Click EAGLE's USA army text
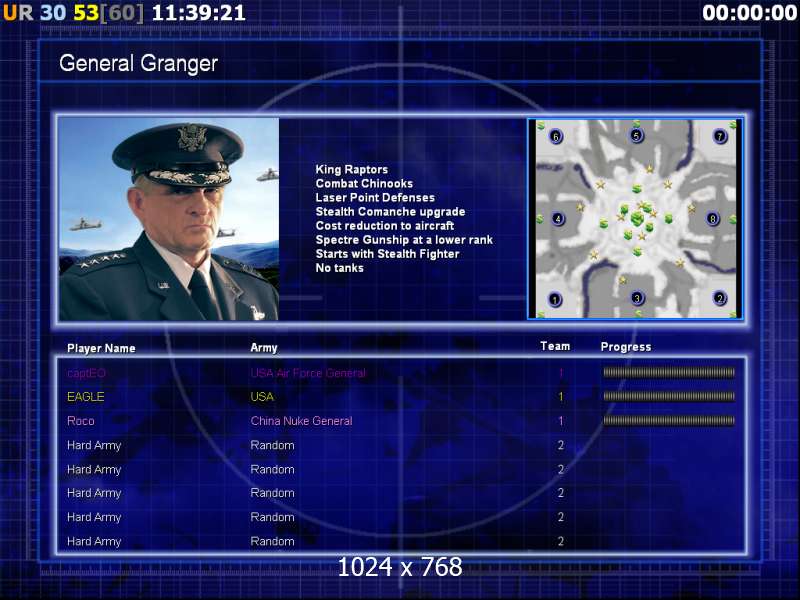The image size is (800, 600). [x=262, y=397]
